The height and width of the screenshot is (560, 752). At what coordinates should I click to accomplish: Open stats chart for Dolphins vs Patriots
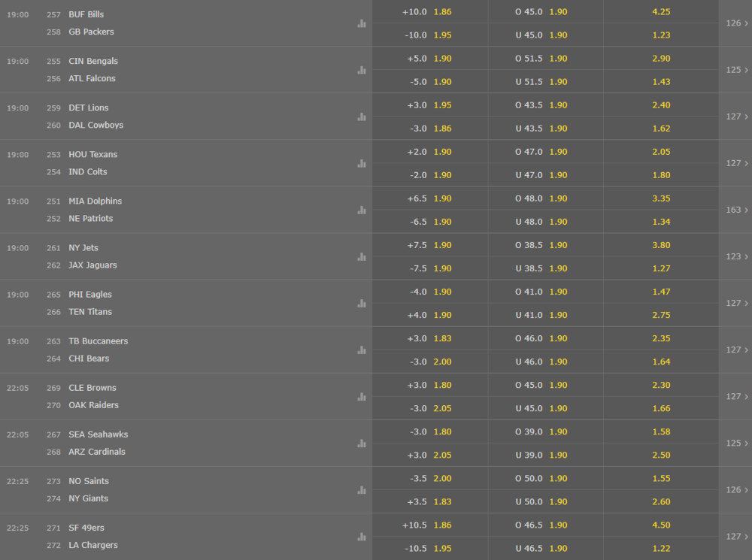click(362, 210)
